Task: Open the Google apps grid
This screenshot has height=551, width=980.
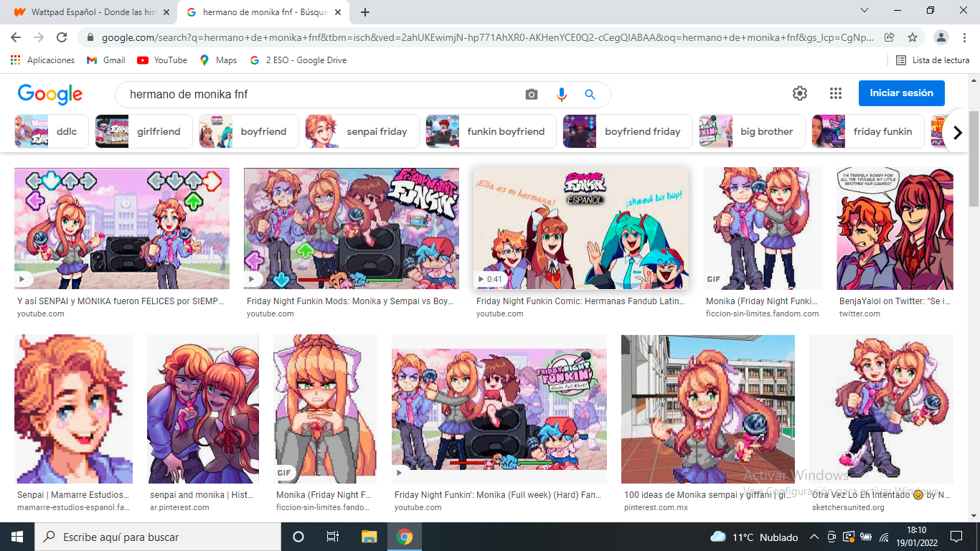Action: click(835, 93)
